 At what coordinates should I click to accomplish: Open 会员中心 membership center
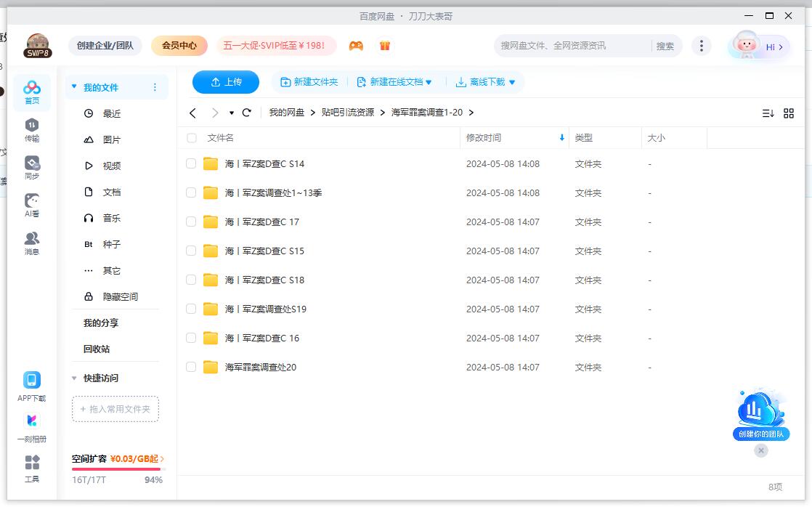point(179,46)
